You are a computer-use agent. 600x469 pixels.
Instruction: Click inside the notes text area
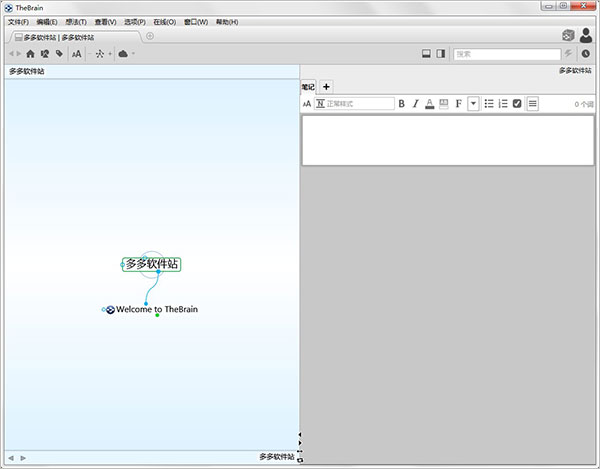448,140
